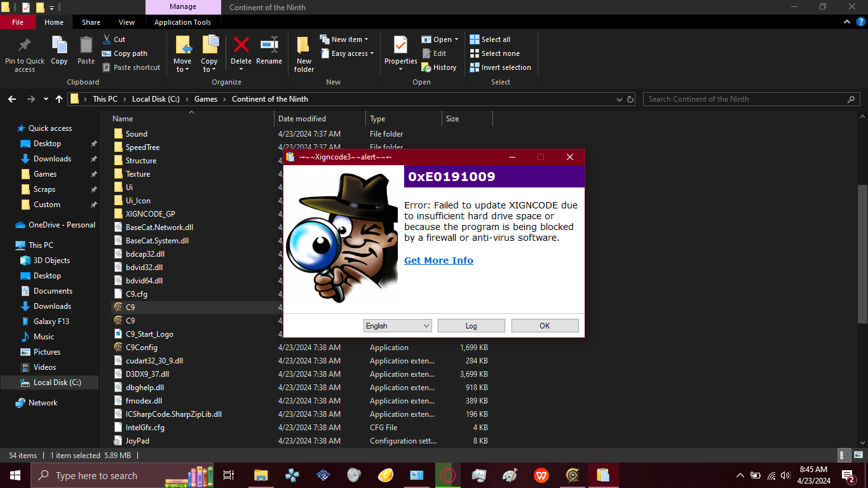Open the English language dropdown
This screenshot has width=868, height=488.
click(x=398, y=326)
